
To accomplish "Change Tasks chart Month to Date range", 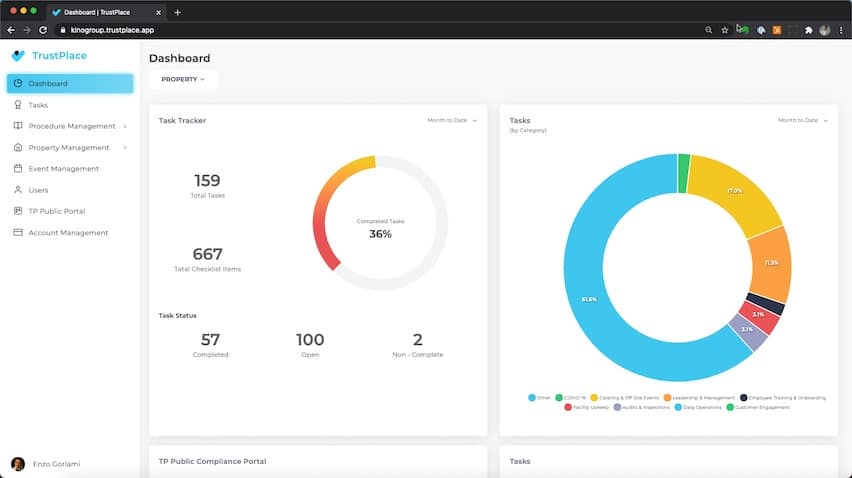I will pyautogui.click(x=803, y=121).
